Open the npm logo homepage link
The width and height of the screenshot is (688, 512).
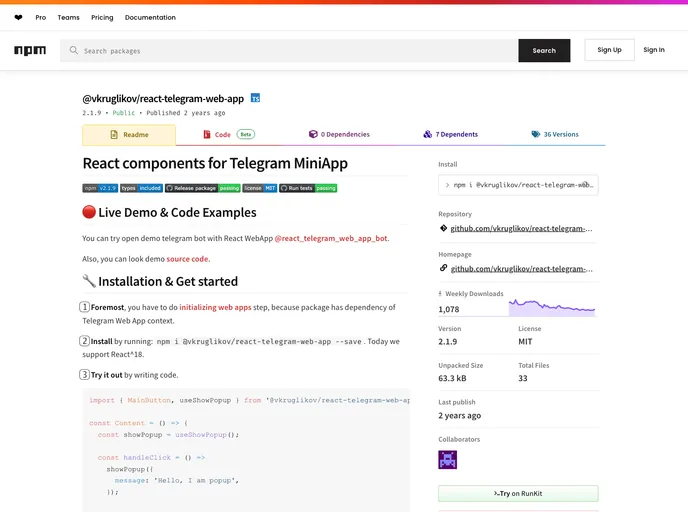coord(30,50)
